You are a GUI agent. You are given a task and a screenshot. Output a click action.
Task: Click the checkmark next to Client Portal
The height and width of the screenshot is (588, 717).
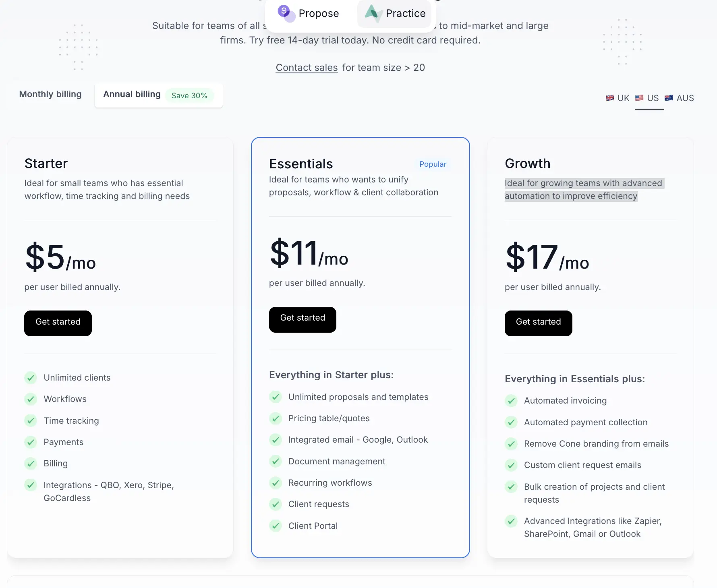click(276, 526)
